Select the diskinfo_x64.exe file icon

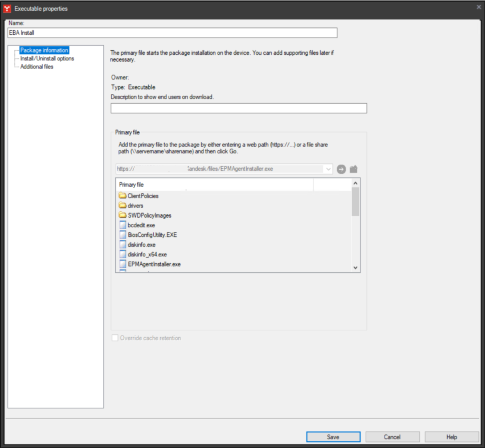pos(123,254)
